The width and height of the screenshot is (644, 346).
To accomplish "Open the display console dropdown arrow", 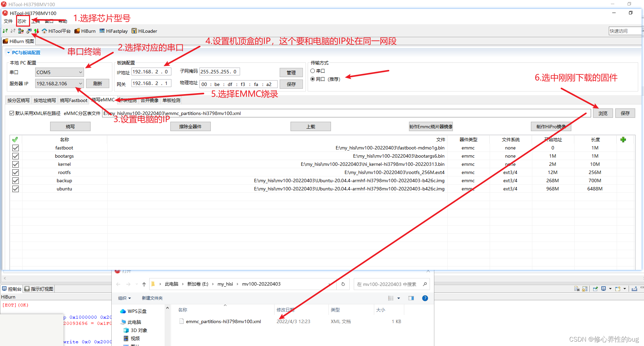I will pyautogui.click(x=610, y=289).
